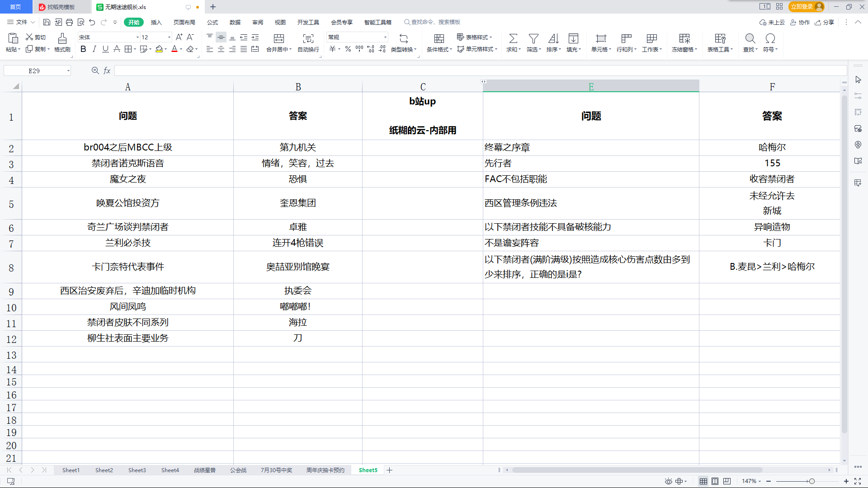The height and width of the screenshot is (488, 868).
Task: Click the strikethrough text icon
Action: tap(117, 49)
